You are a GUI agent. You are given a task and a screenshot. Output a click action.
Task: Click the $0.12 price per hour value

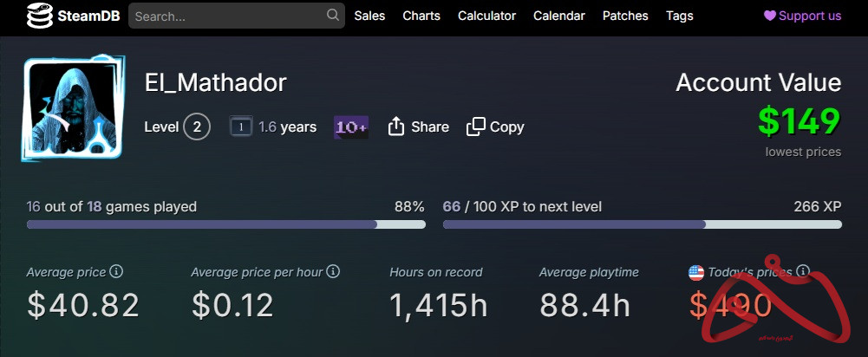232,305
